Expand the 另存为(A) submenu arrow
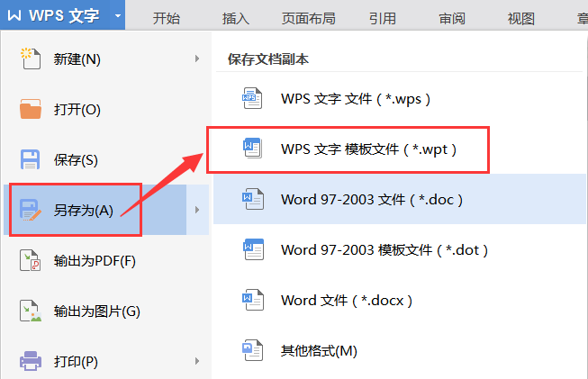The width and height of the screenshot is (588, 379). point(197,210)
